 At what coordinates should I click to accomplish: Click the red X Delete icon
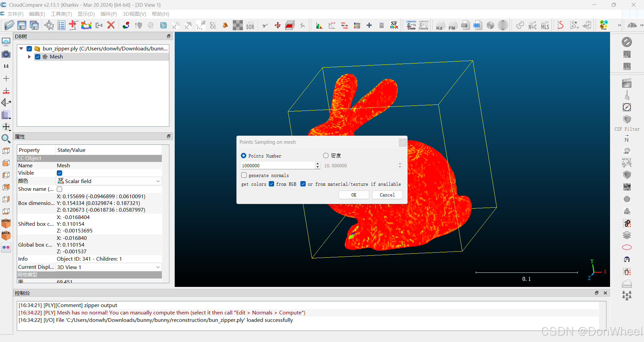[111, 25]
